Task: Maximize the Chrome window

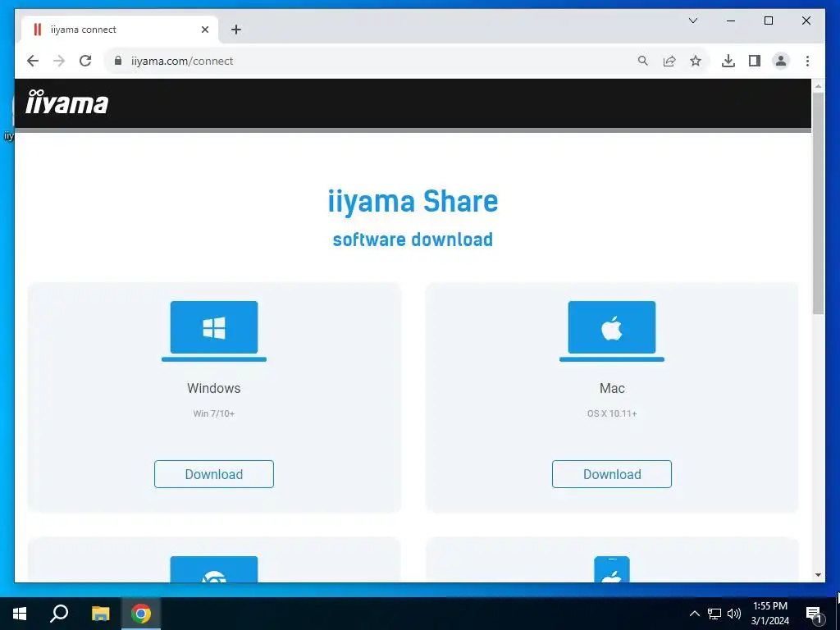Action: tap(768, 21)
